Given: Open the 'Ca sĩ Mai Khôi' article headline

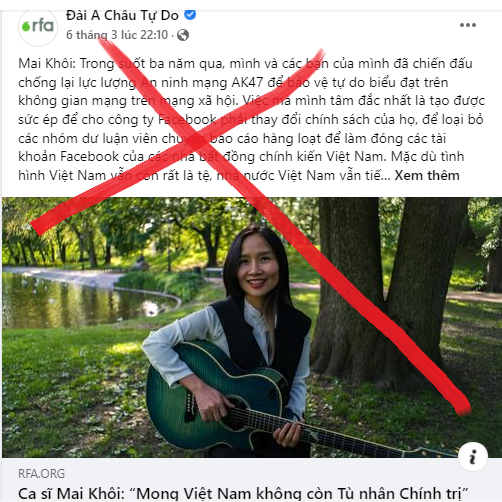Looking at the screenshot, I should click(x=243, y=493).
